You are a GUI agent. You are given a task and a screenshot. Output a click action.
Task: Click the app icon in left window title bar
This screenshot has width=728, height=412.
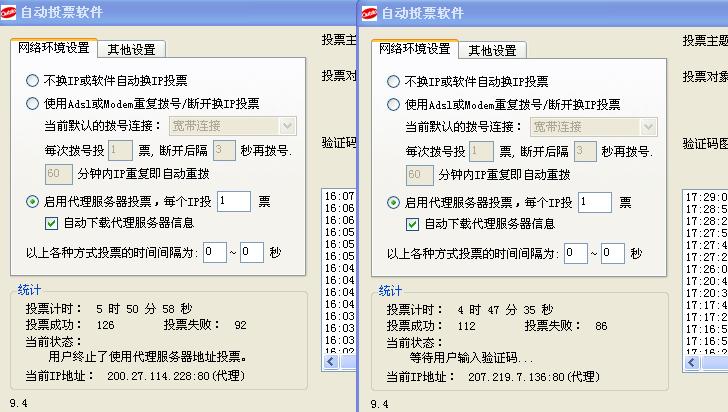click(8, 12)
